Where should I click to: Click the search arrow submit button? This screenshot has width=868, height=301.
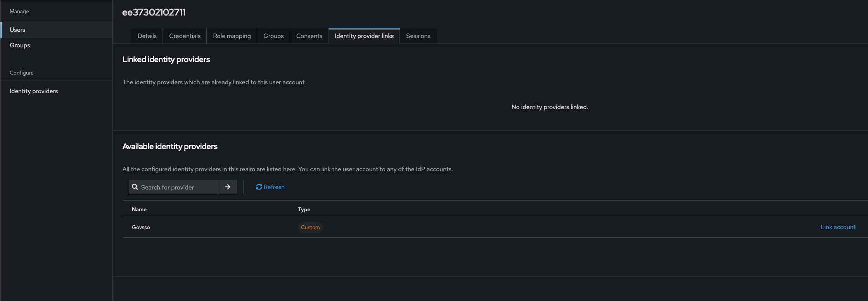(228, 187)
